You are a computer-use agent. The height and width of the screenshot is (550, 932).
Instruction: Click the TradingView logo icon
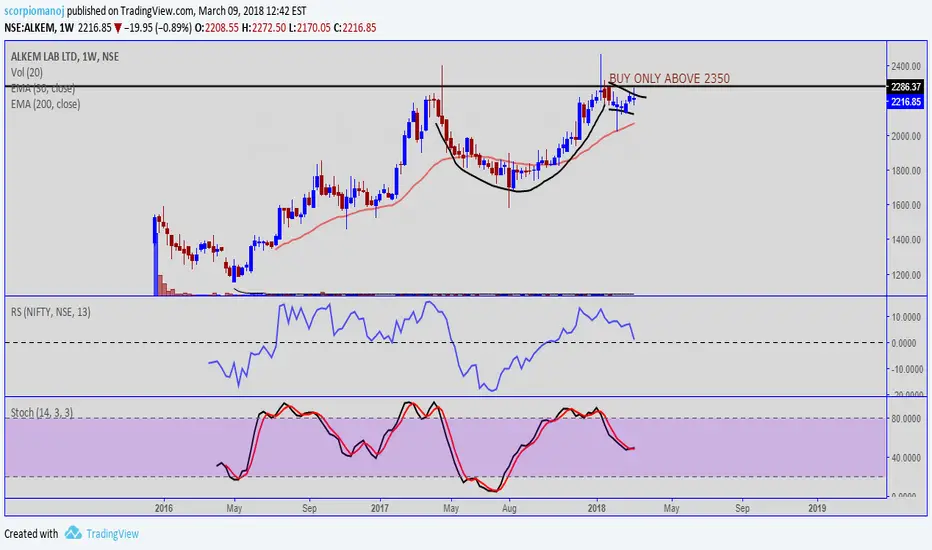tap(73, 533)
